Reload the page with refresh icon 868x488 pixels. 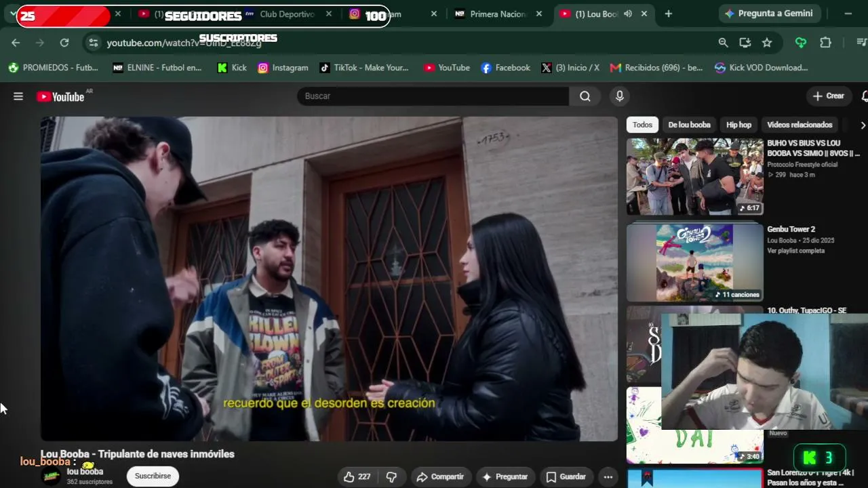pos(64,43)
